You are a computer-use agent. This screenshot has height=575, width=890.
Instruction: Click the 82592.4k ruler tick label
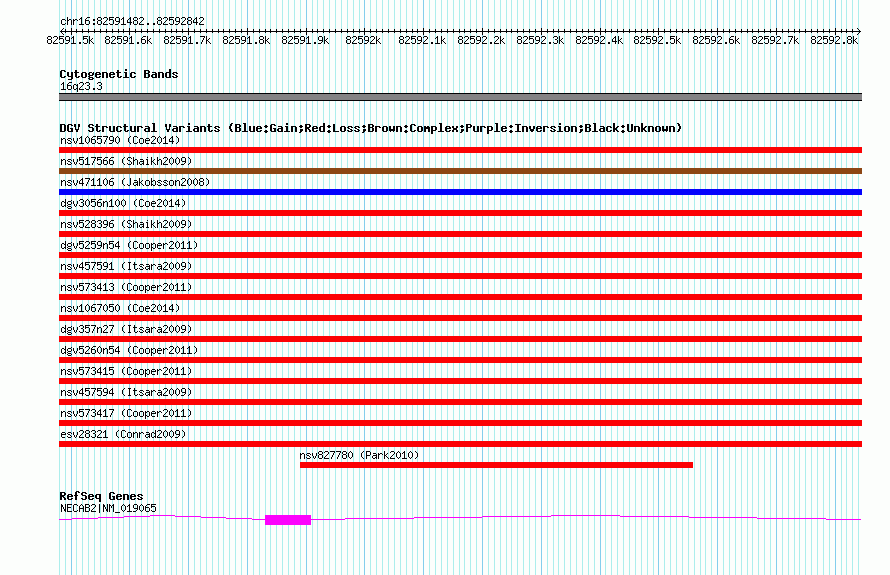tap(599, 40)
